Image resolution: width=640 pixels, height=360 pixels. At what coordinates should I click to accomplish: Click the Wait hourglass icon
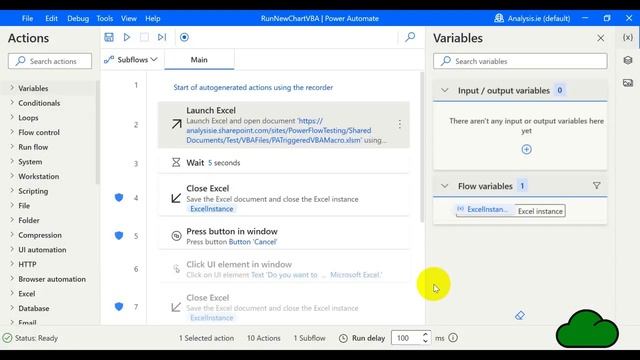point(176,162)
